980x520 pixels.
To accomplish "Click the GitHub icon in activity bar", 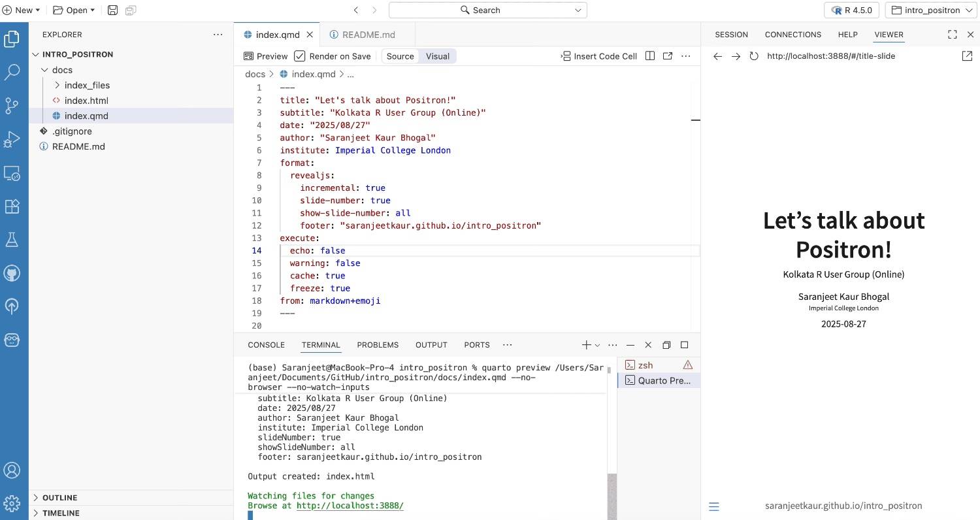I will [12, 273].
